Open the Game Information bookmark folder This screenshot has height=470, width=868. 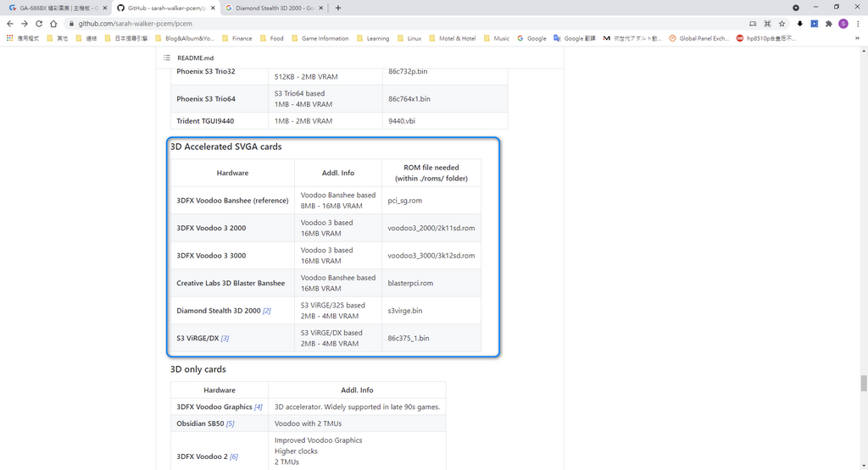(320, 38)
